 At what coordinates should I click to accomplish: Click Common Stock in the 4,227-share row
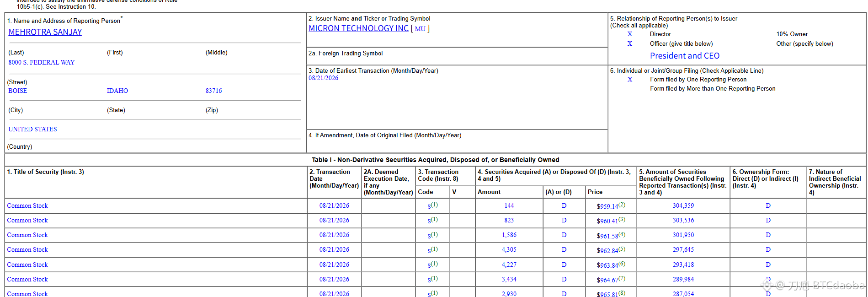pos(27,265)
